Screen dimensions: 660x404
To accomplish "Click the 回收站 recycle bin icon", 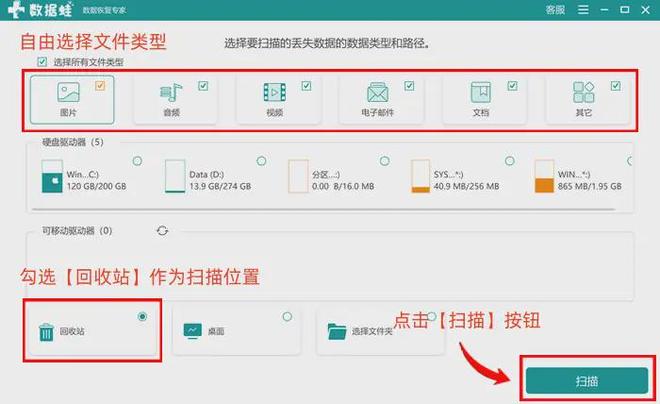I will point(46,332).
